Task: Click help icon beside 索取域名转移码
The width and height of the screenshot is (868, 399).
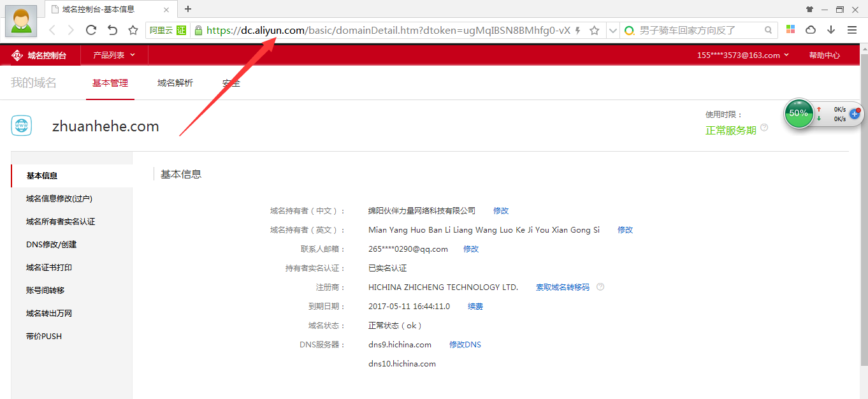Action: click(x=600, y=287)
